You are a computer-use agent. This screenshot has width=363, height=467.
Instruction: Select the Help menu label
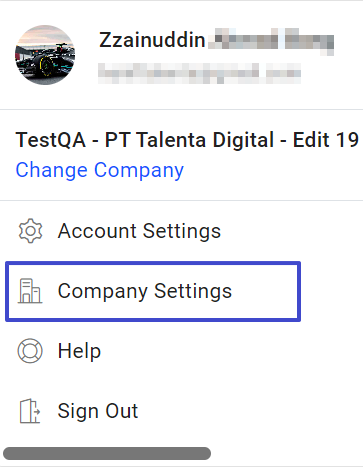[79, 351]
